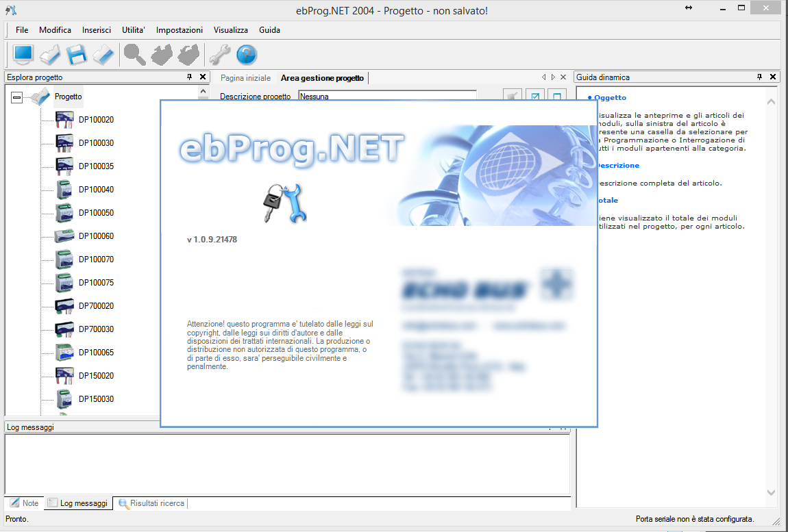Click the magnifying glass search icon
Viewport: 788px width, 532px height.
pyautogui.click(x=135, y=54)
